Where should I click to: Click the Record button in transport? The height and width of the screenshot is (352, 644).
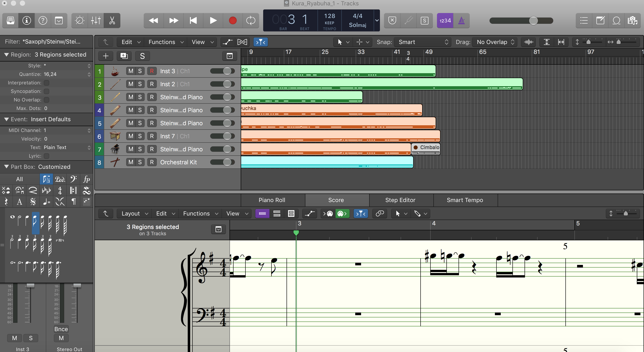click(x=232, y=20)
